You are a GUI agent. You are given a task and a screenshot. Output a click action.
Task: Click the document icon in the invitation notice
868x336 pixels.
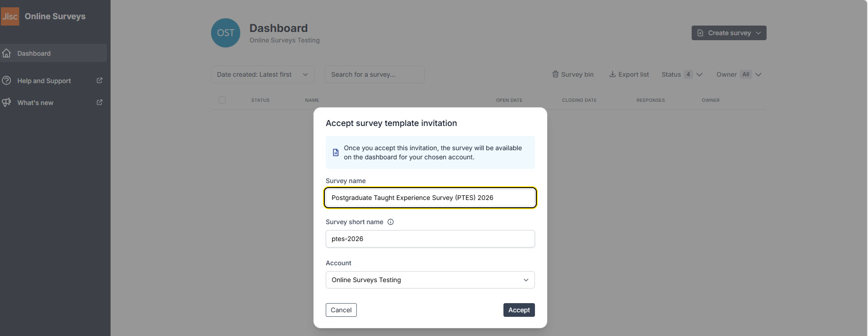336,152
